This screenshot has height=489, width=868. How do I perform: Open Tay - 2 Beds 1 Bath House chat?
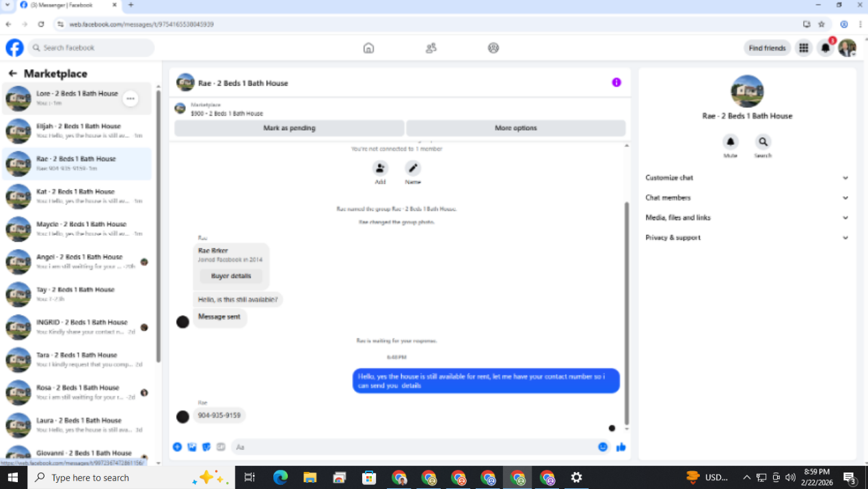pos(77,295)
